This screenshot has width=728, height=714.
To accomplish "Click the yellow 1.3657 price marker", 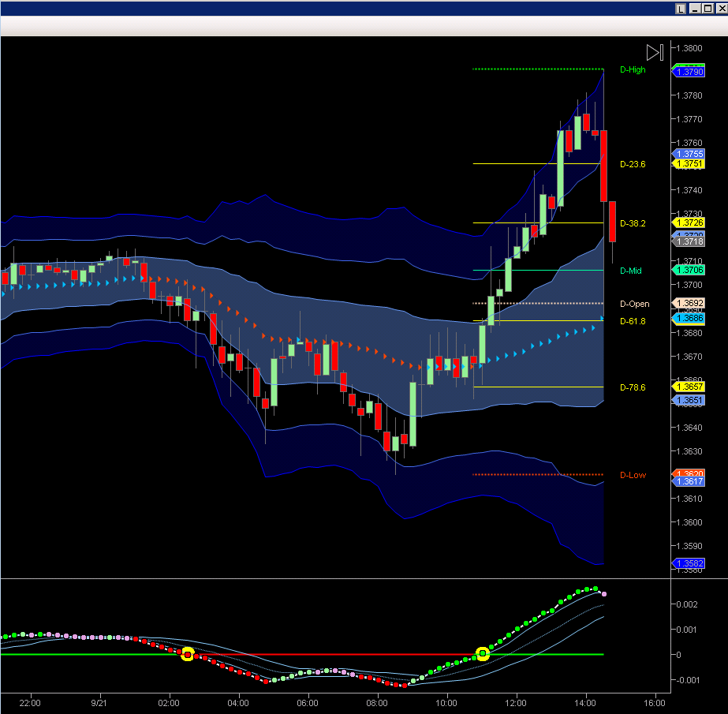I will click(689, 387).
